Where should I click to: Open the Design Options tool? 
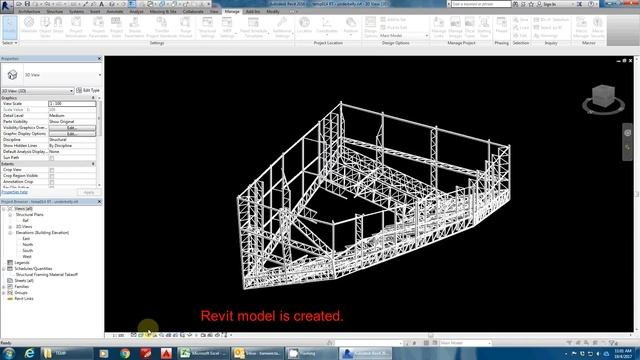pyautogui.click(x=370, y=27)
